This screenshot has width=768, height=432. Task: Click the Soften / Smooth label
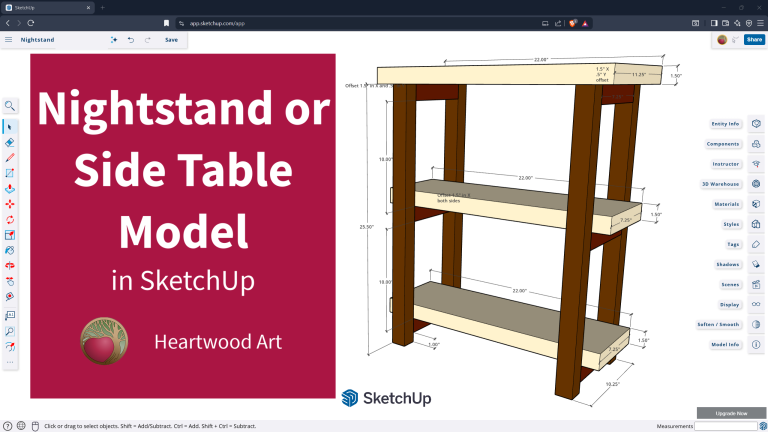tap(718, 325)
